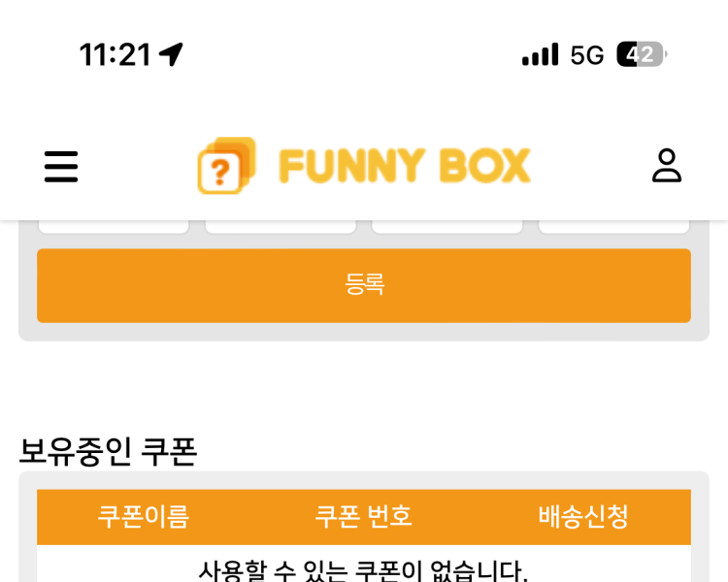728x582 pixels.
Task: Click the question-mark box logo icon
Action: click(226, 166)
